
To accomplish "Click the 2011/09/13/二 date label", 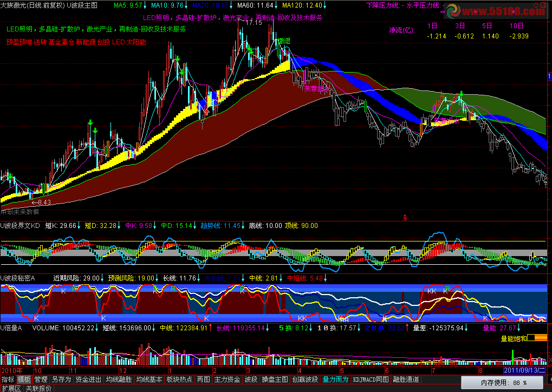I will (524, 370).
